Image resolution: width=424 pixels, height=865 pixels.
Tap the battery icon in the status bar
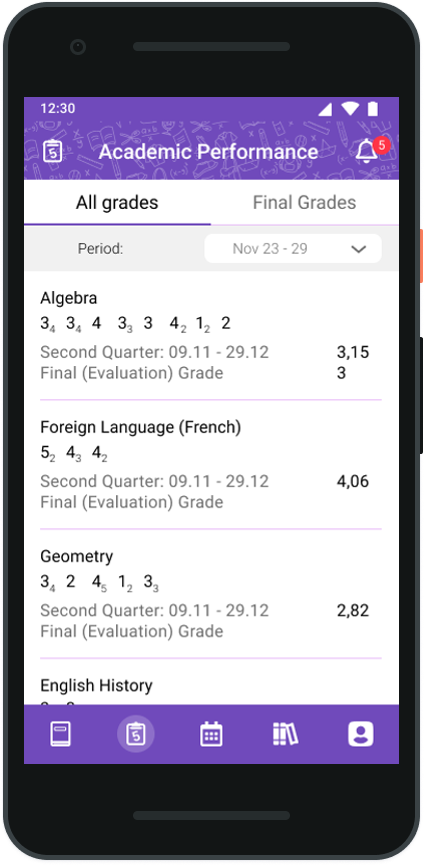pos(373,109)
